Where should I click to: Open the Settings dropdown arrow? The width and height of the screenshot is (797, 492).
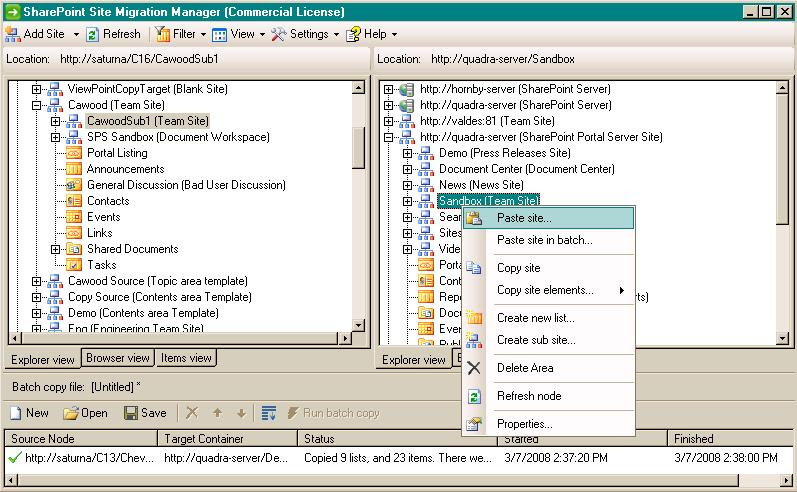336,35
